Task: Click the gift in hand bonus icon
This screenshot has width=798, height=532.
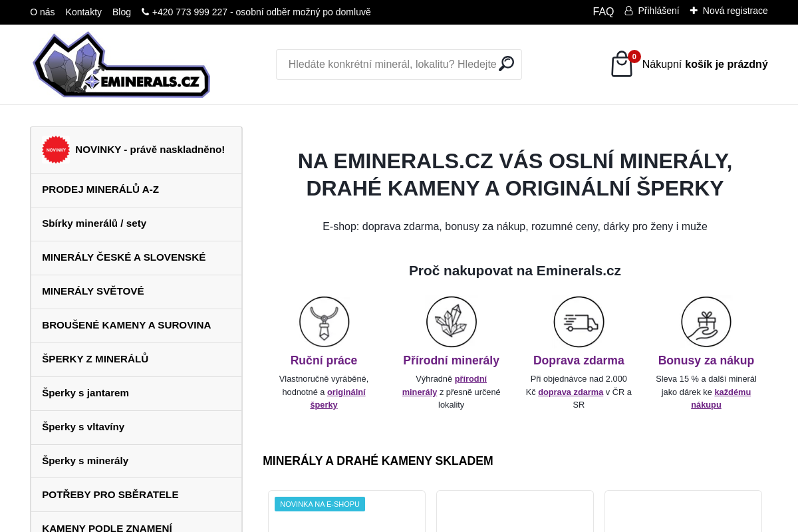Action: pyautogui.click(x=706, y=322)
